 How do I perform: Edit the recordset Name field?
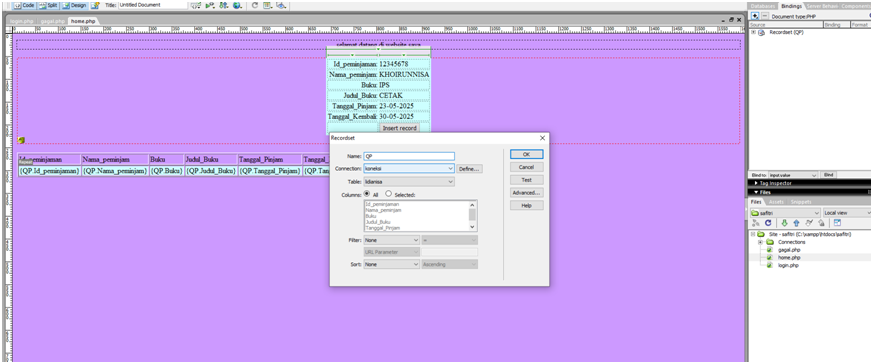(x=409, y=156)
